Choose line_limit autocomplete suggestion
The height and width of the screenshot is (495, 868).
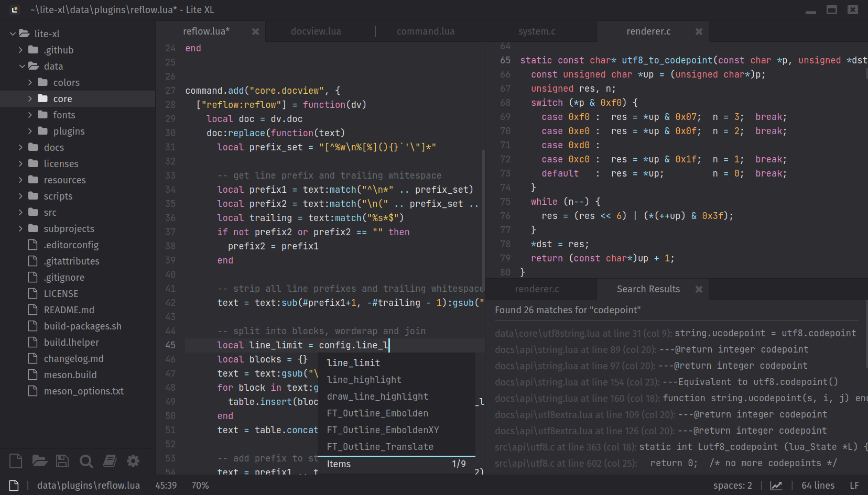point(397,363)
